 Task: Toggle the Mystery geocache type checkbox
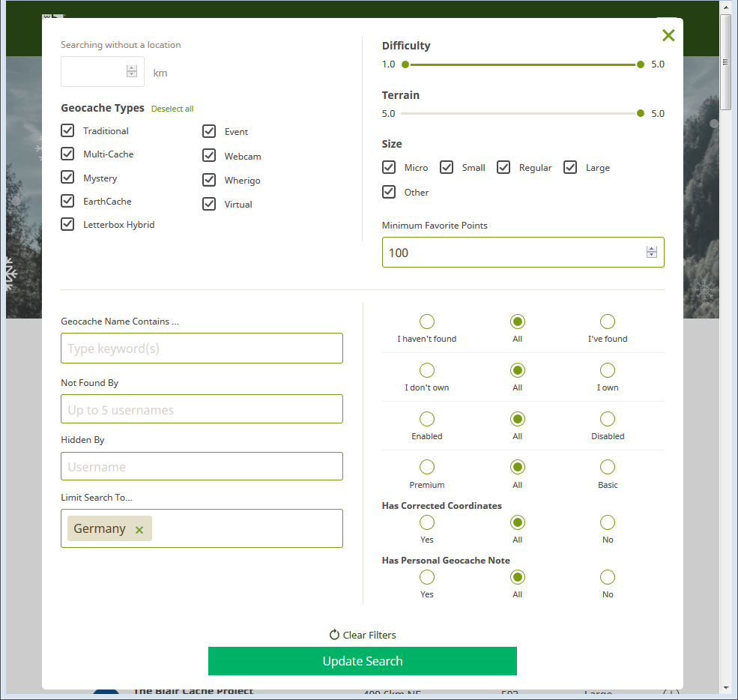point(67,177)
